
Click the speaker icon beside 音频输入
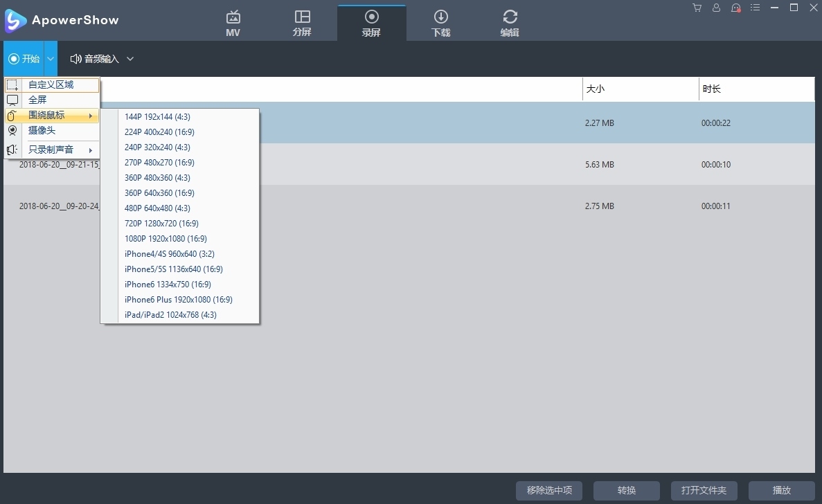click(75, 59)
